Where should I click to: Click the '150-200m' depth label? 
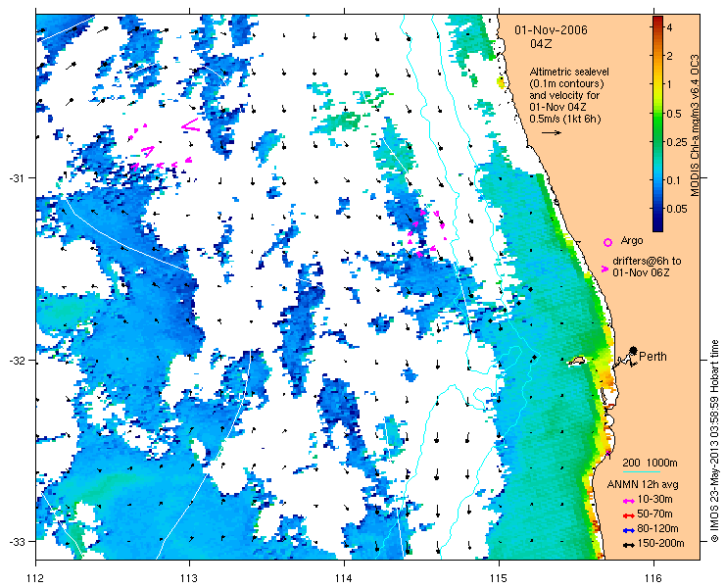pyautogui.click(x=660, y=544)
